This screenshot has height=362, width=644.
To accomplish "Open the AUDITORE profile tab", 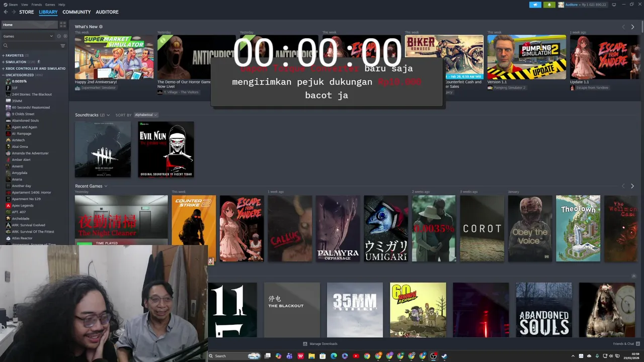I will (x=107, y=12).
